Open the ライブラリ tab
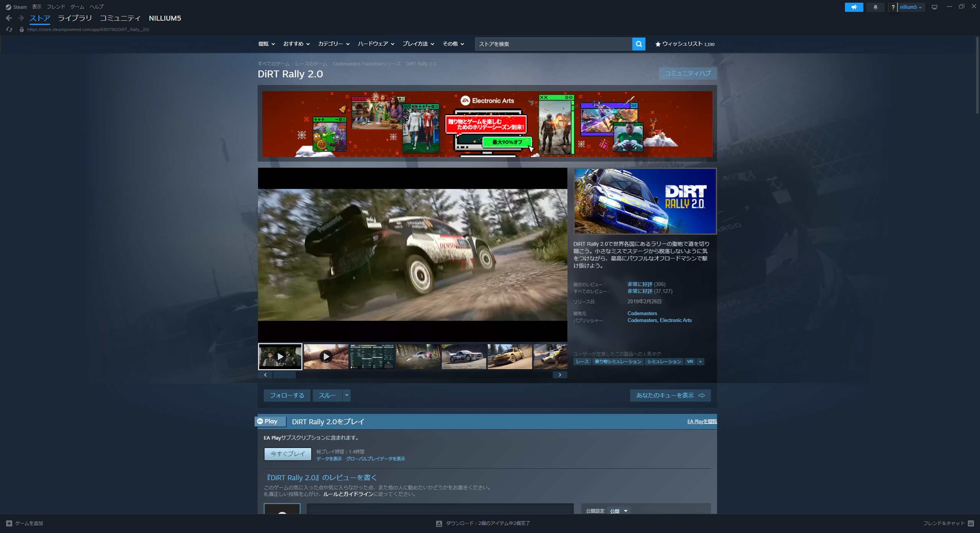The image size is (980, 533). pos(75,18)
